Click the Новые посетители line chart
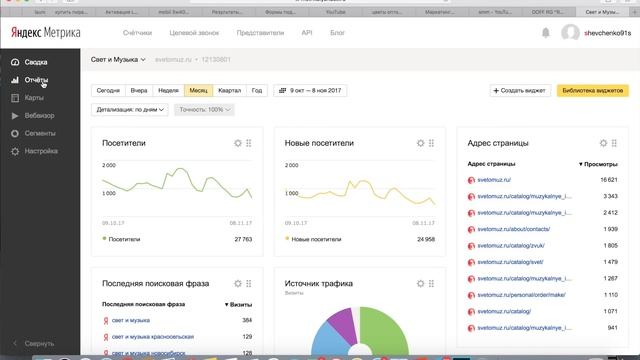 click(x=360, y=190)
